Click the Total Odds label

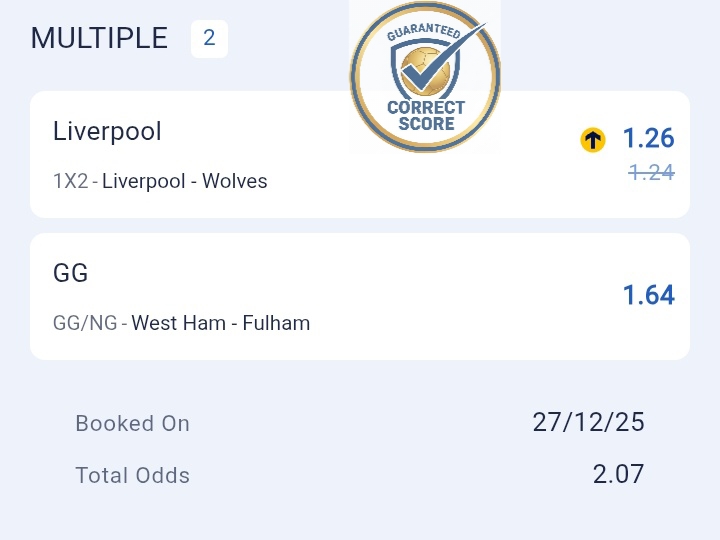coord(132,475)
